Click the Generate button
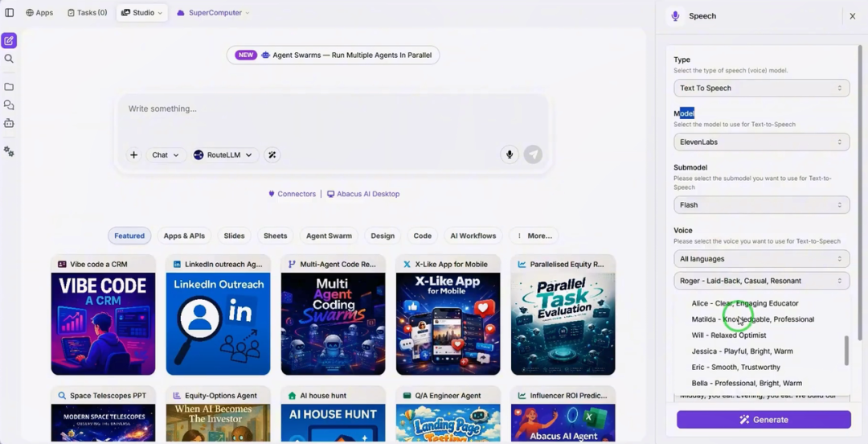Screen dimensions: 868x444 [x=764, y=420]
